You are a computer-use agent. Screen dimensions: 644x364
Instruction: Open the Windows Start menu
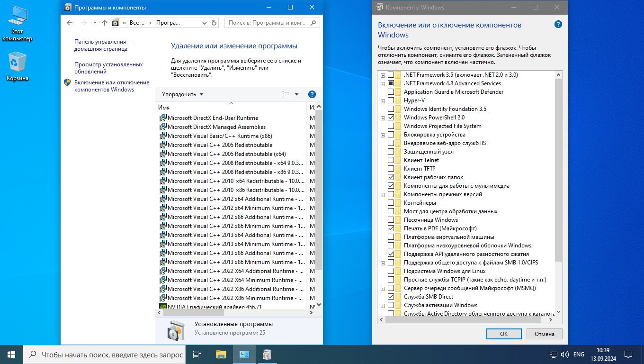point(11,354)
